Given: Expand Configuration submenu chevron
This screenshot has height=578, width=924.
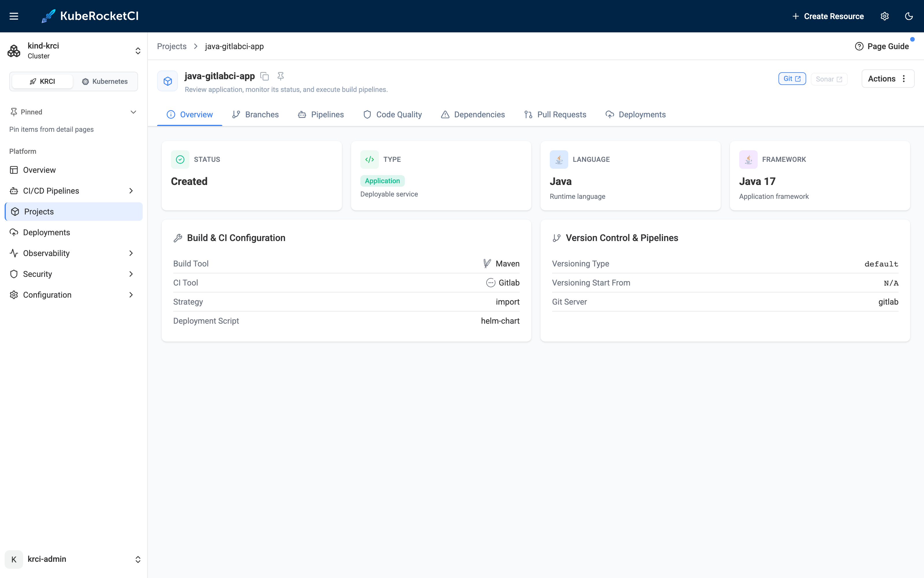Looking at the screenshot, I should [131, 295].
